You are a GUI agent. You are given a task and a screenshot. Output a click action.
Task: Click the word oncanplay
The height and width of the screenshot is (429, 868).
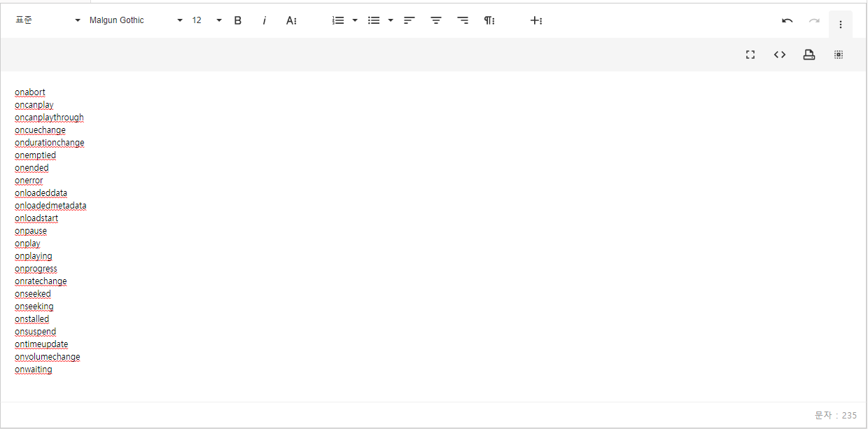pos(34,105)
